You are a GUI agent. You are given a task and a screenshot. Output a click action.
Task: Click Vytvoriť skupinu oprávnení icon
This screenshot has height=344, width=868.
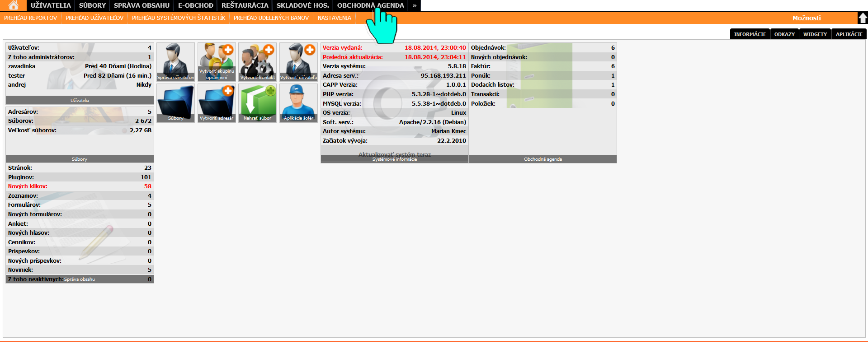[217, 62]
